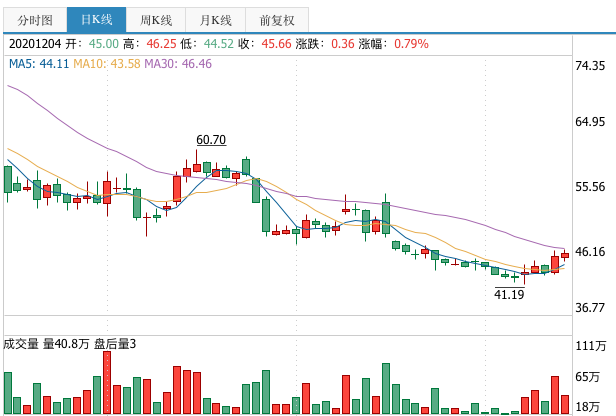Screen dimensions: 616x416
Task: Click the low price 44.52
Action: tap(219, 44)
